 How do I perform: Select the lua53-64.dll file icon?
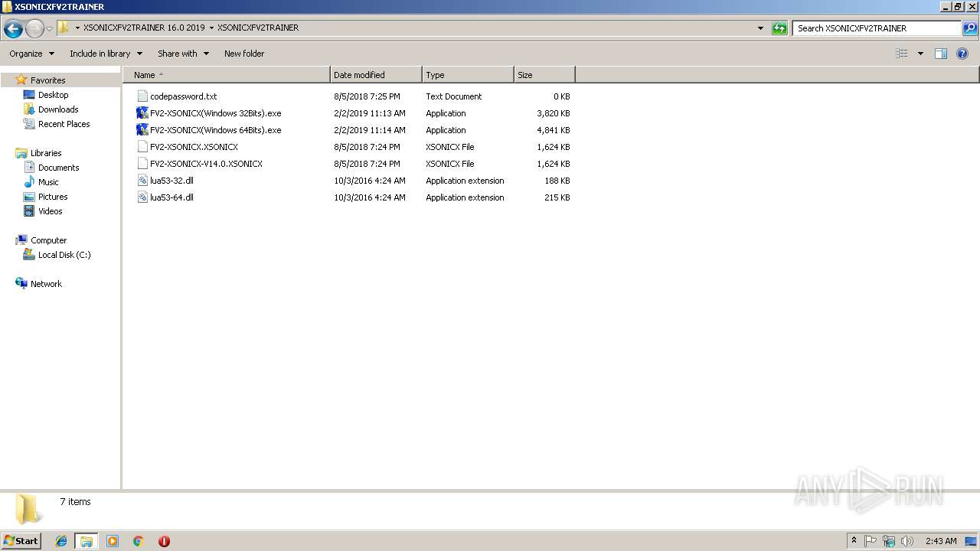pyautogui.click(x=142, y=197)
